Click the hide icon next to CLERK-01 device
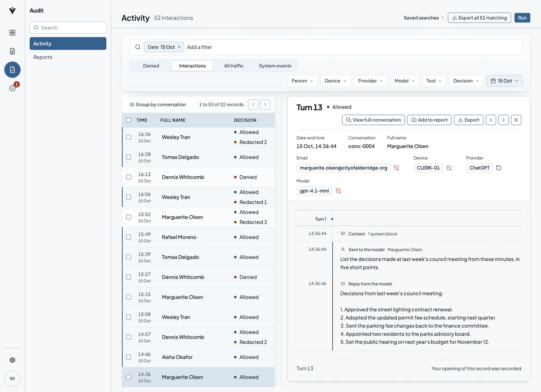 pos(449,168)
